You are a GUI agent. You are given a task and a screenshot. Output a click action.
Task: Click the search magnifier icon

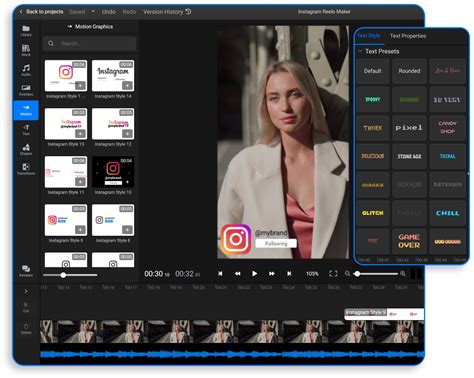point(51,43)
